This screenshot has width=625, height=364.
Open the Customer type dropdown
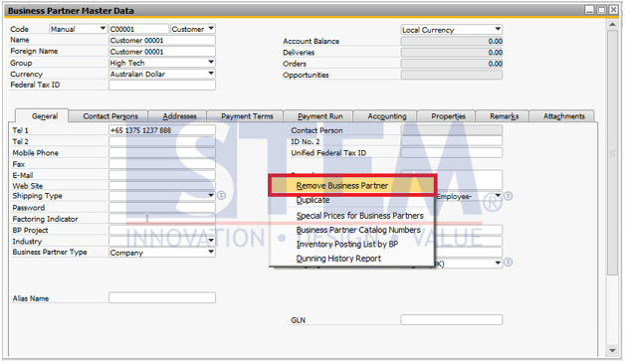[211, 29]
